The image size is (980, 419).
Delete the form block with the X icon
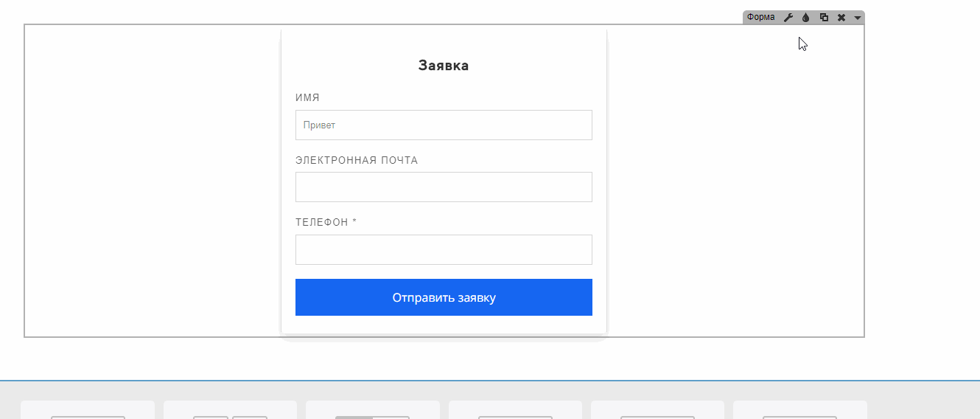tap(841, 18)
